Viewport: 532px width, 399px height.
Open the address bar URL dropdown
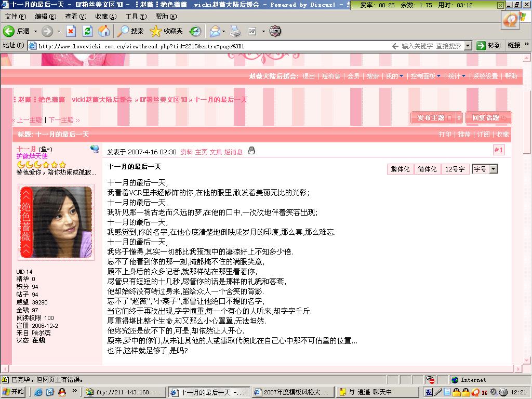468,46
